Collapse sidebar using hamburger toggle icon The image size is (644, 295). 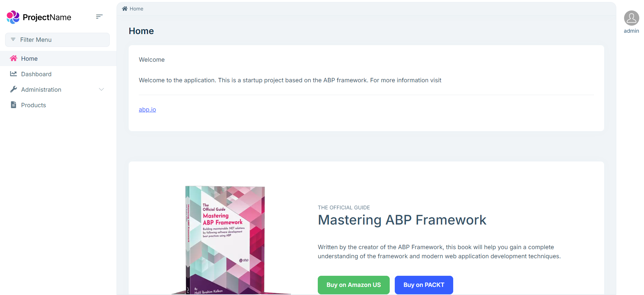tap(99, 17)
